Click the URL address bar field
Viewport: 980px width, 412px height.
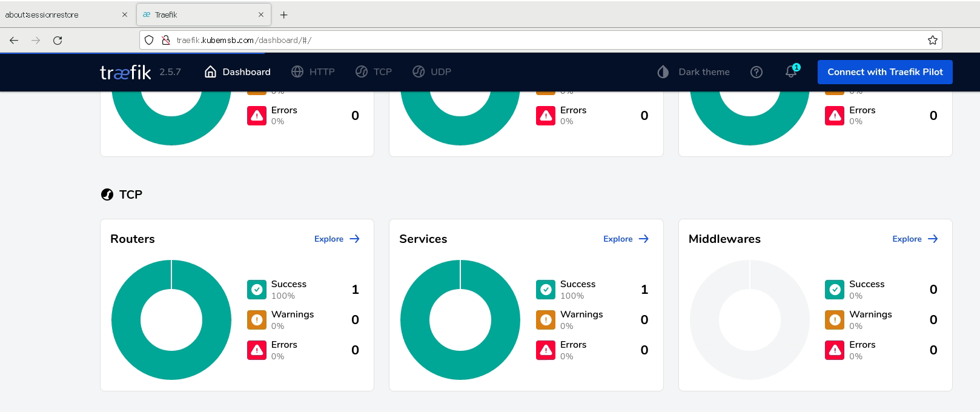tap(545, 41)
